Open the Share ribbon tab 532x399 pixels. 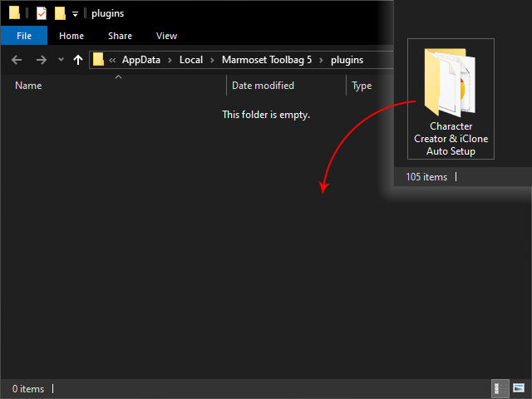(120, 36)
